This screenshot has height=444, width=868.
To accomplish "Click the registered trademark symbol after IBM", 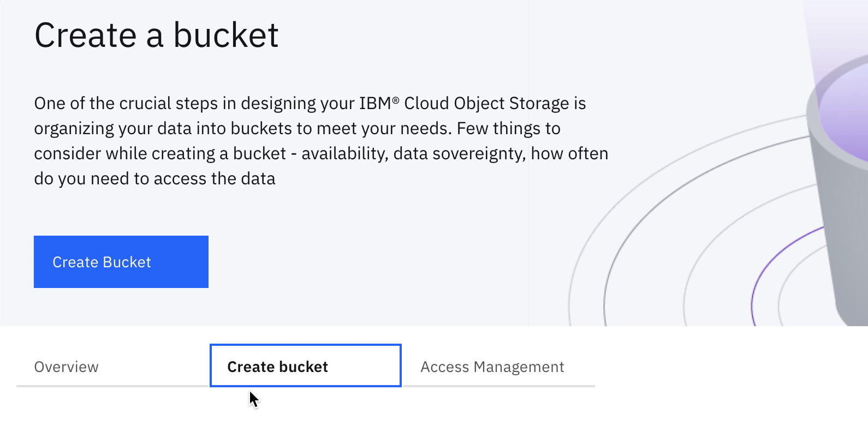I will tap(395, 100).
